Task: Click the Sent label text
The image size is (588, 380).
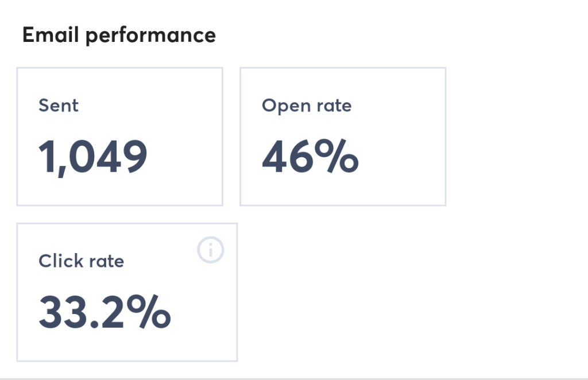Action: click(58, 105)
